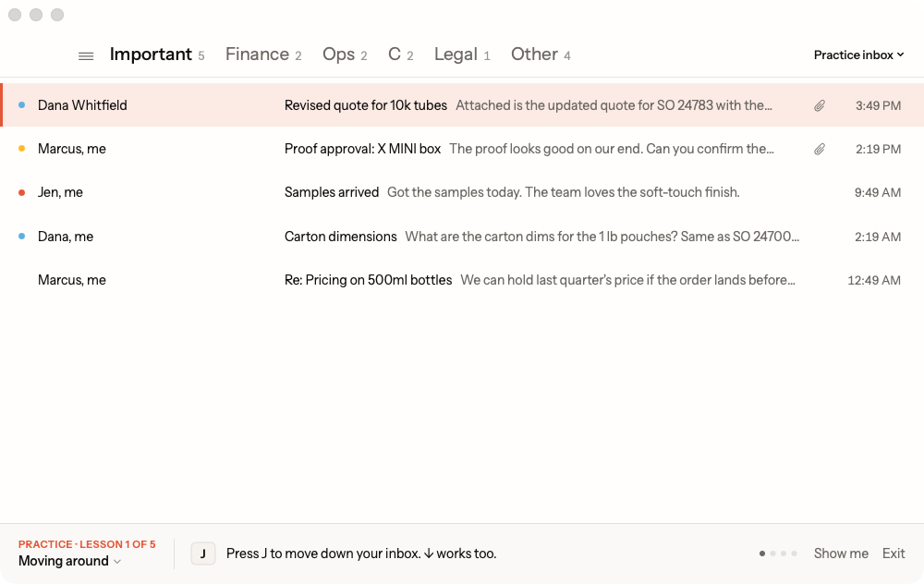Image resolution: width=924 pixels, height=584 pixels.
Task: Click sender Jen, me
Action: click(x=60, y=192)
